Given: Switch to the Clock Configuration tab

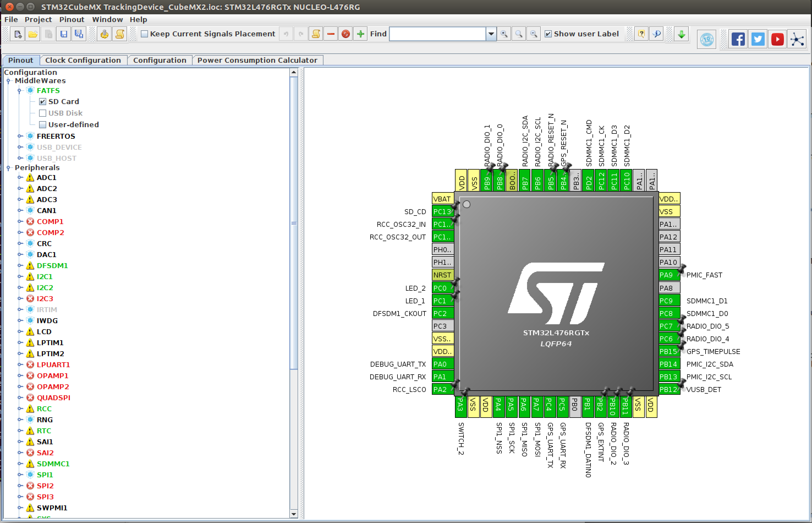Looking at the screenshot, I should coord(83,60).
